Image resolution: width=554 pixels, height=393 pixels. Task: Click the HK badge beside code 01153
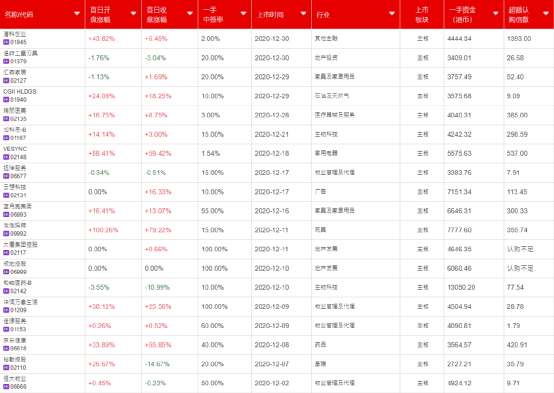[6, 329]
